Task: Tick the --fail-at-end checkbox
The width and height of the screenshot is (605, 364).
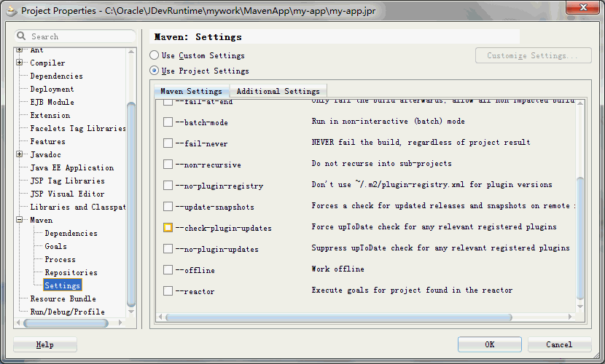Action: point(168,102)
